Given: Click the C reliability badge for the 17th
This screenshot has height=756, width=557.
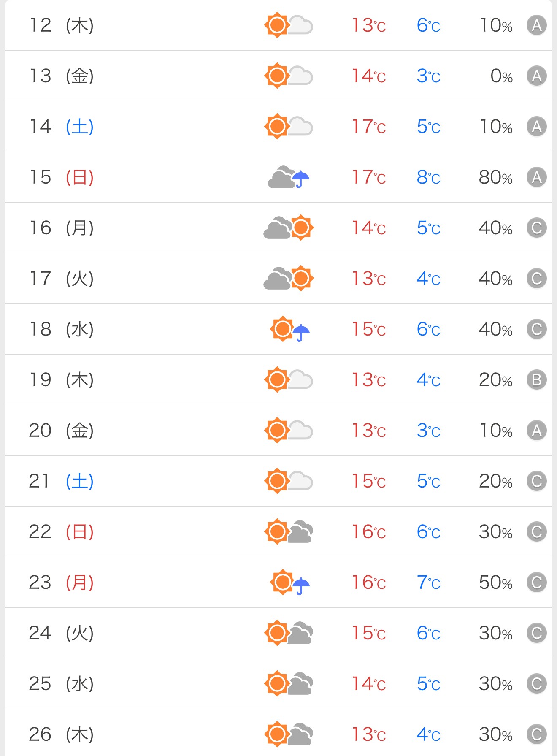Looking at the screenshot, I should click(x=536, y=279).
